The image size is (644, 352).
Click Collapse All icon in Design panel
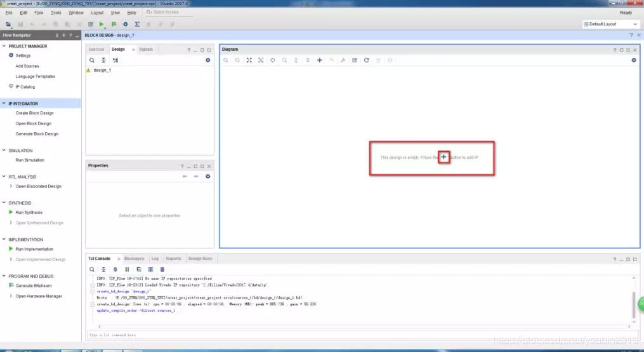click(x=103, y=60)
